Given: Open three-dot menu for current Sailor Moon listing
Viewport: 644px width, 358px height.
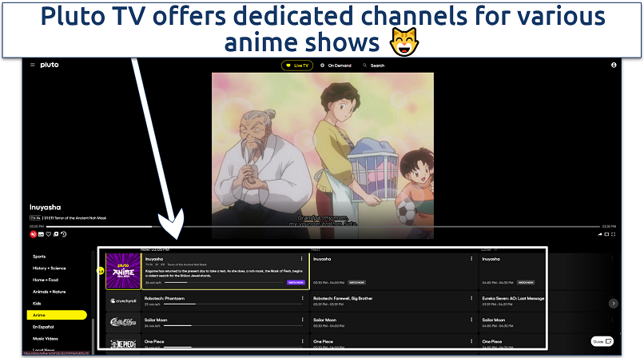Looking at the screenshot, I should tap(303, 320).
